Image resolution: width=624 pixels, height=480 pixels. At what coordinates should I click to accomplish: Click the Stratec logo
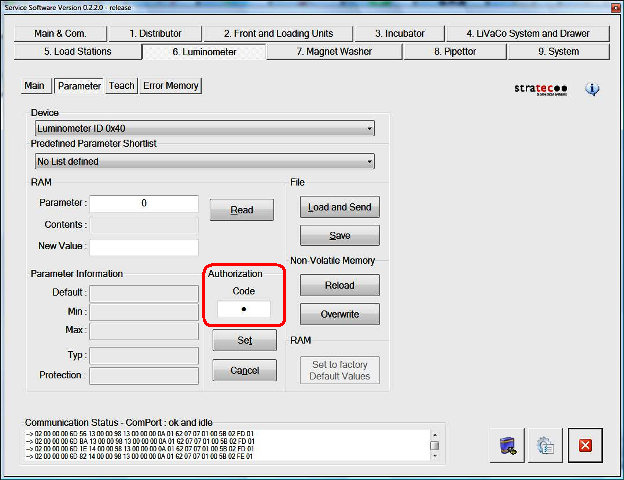[540, 89]
